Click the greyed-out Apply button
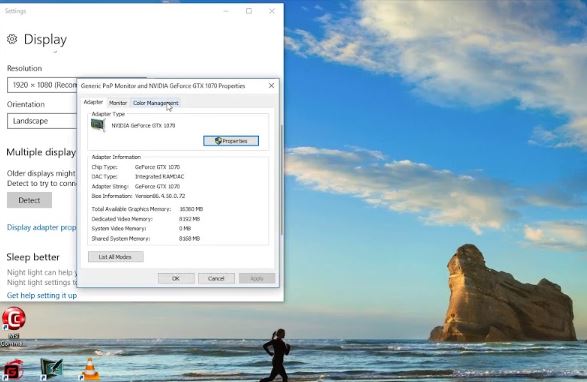 257,278
